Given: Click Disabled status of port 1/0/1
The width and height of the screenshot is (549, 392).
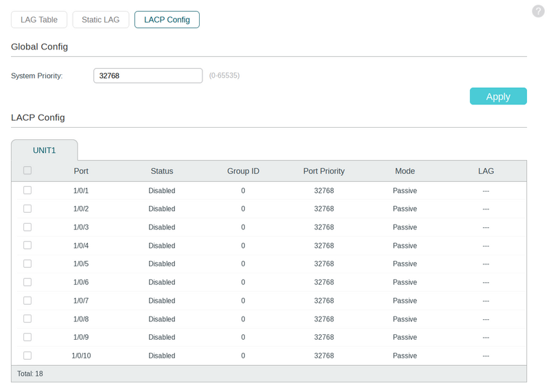Looking at the screenshot, I should coord(162,191).
